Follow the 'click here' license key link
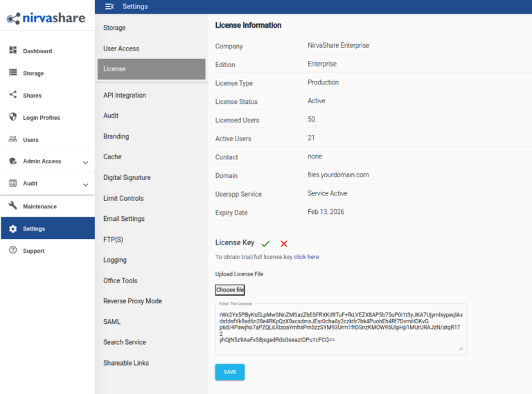Image resolution: width=532 pixels, height=394 pixels. [306, 257]
